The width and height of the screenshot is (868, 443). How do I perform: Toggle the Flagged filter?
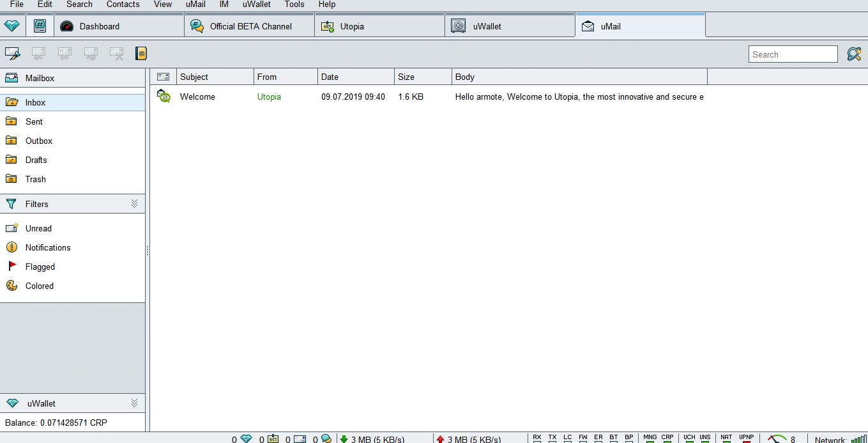tap(40, 267)
